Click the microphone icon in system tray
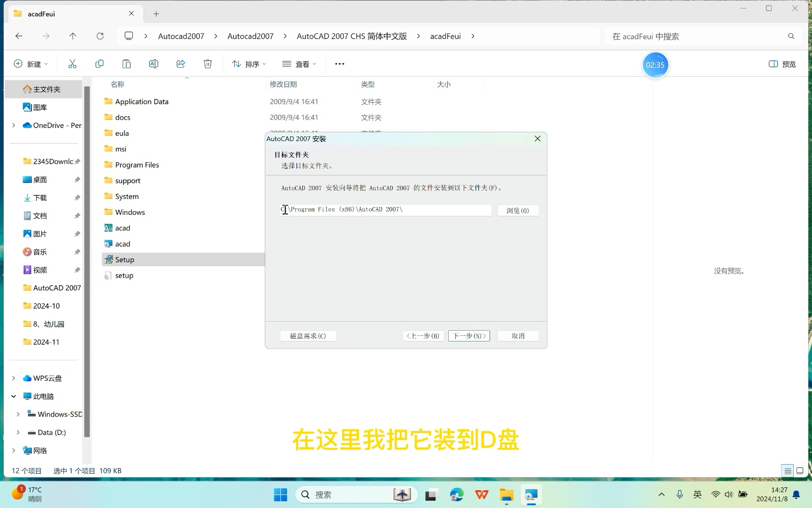The width and height of the screenshot is (812, 508). point(679,494)
